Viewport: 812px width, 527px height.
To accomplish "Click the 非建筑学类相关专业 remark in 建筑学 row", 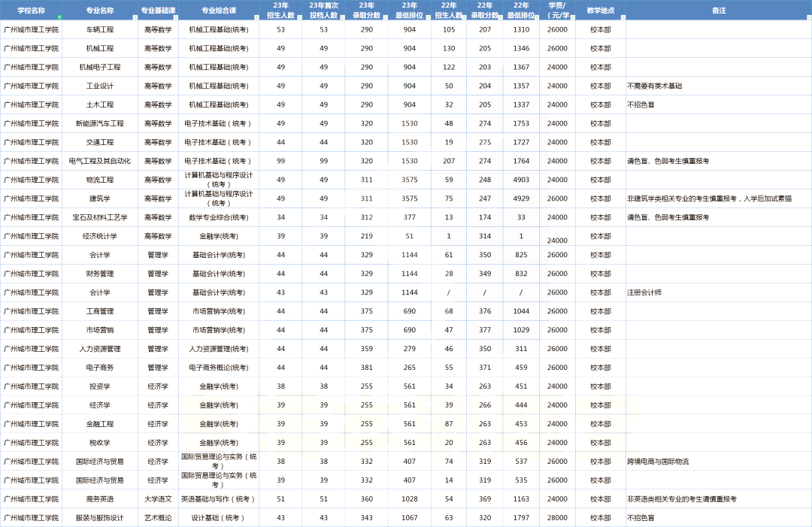I will click(709, 198).
